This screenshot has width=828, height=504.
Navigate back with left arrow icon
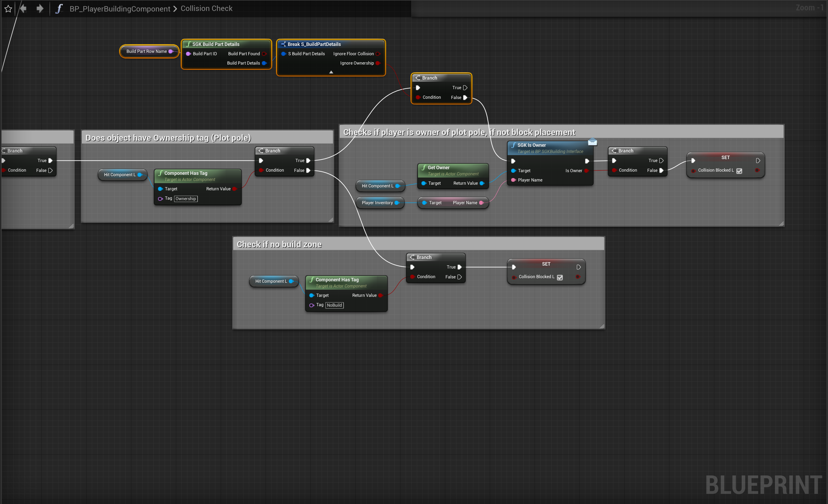coord(23,8)
